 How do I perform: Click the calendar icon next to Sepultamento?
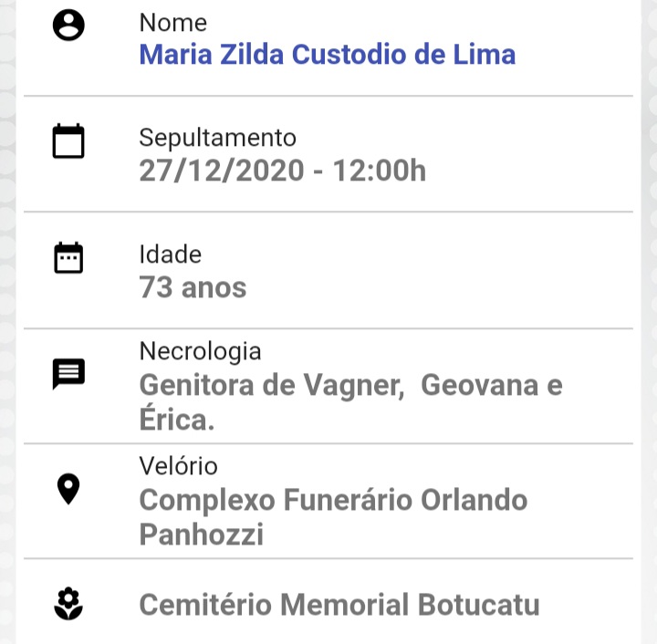click(x=68, y=141)
